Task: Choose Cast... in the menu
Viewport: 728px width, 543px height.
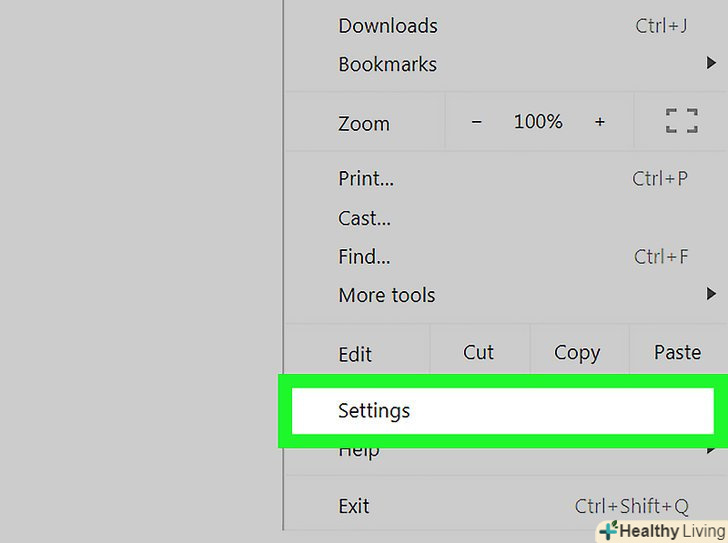Action: point(364,218)
